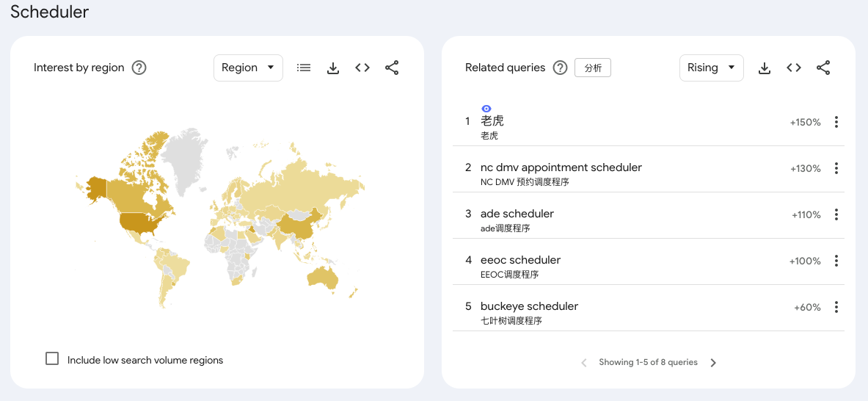The image size is (868, 401).
Task: Open embed code for Related queries
Action: (794, 68)
